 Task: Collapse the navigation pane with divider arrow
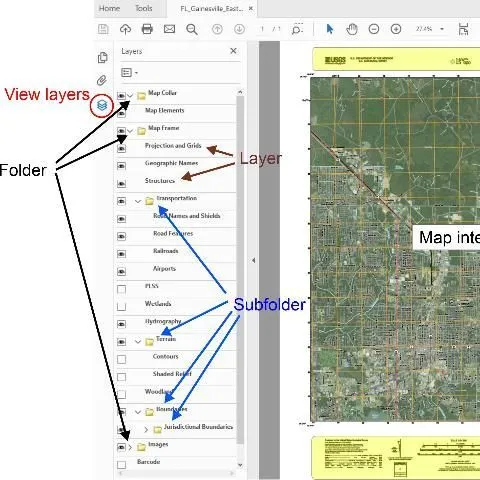point(254,260)
